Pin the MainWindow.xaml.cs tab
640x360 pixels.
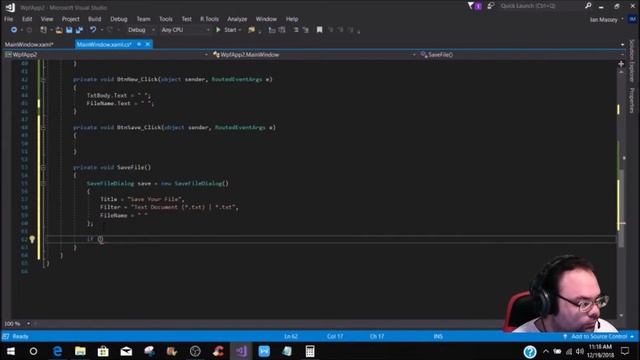tap(139, 44)
